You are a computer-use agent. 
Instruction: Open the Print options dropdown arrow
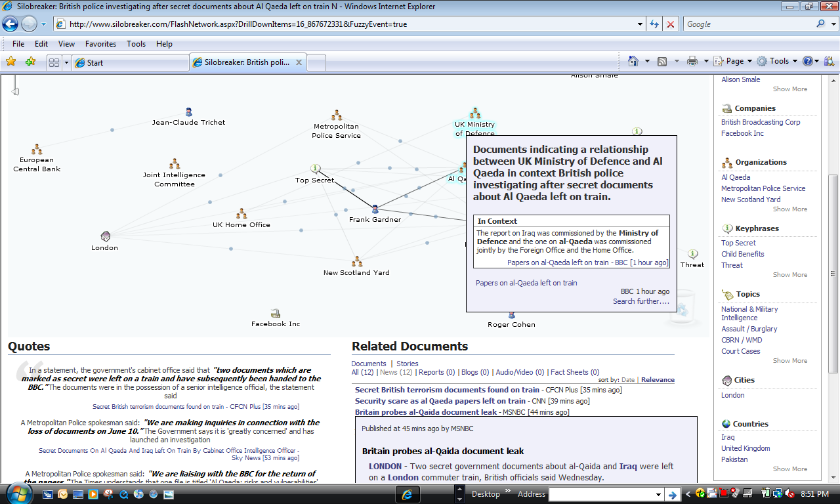[706, 61]
